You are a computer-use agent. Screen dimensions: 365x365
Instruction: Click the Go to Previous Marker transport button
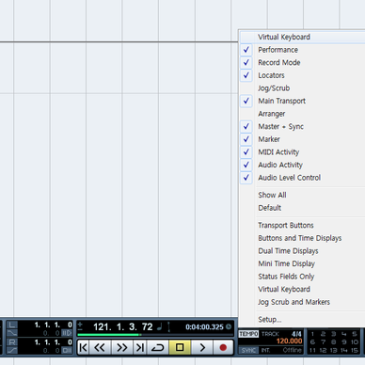pyautogui.click(x=83, y=347)
